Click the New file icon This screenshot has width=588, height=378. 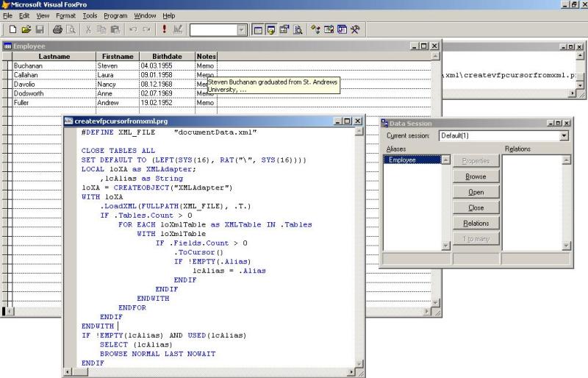(x=12, y=29)
